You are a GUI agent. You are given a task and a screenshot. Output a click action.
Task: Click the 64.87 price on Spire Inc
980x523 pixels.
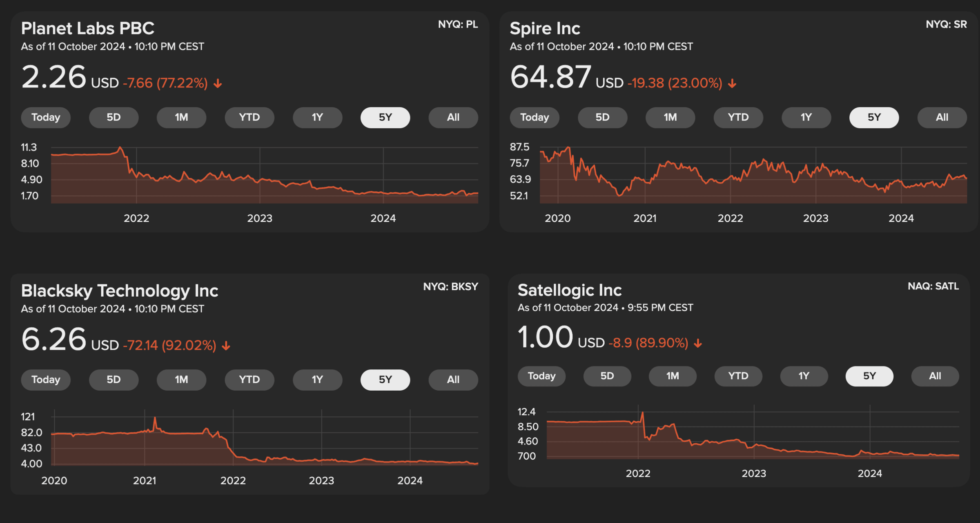pos(550,77)
